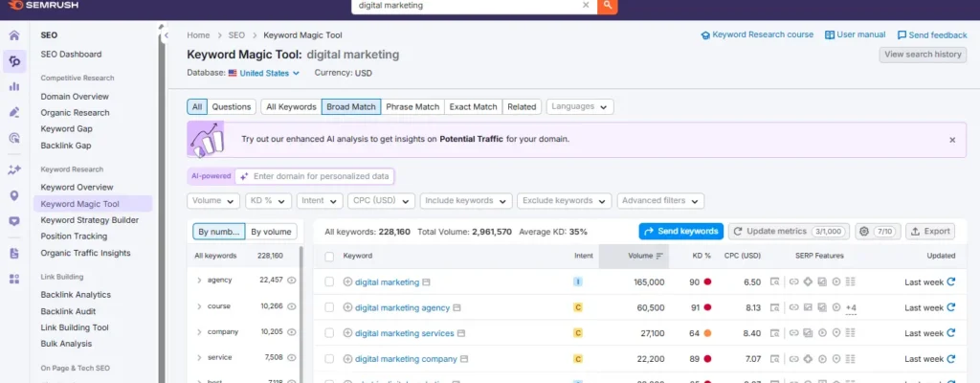Toggle eye icon for 'agency' group
The width and height of the screenshot is (980, 383).
(291, 281)
